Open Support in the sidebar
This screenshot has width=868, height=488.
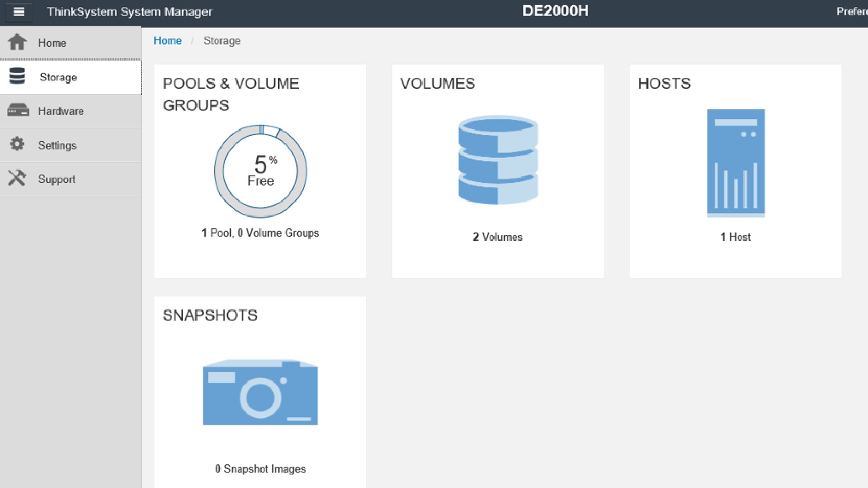tap(71, 179)
